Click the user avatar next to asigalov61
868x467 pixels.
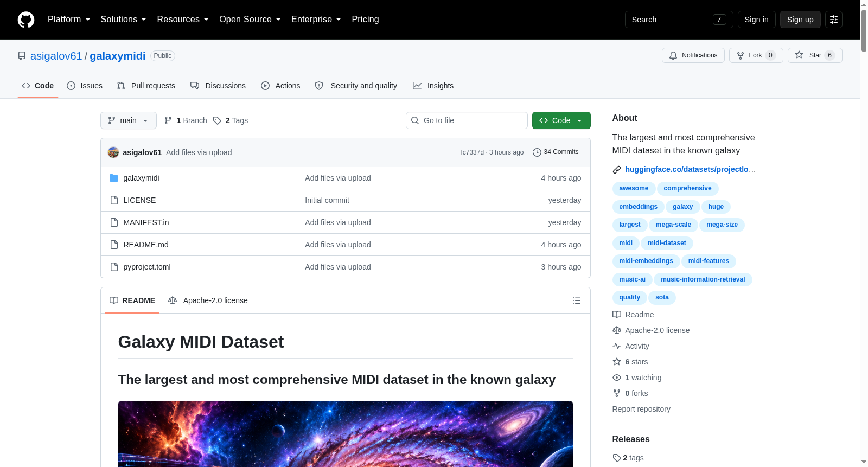tap(113, 152)
